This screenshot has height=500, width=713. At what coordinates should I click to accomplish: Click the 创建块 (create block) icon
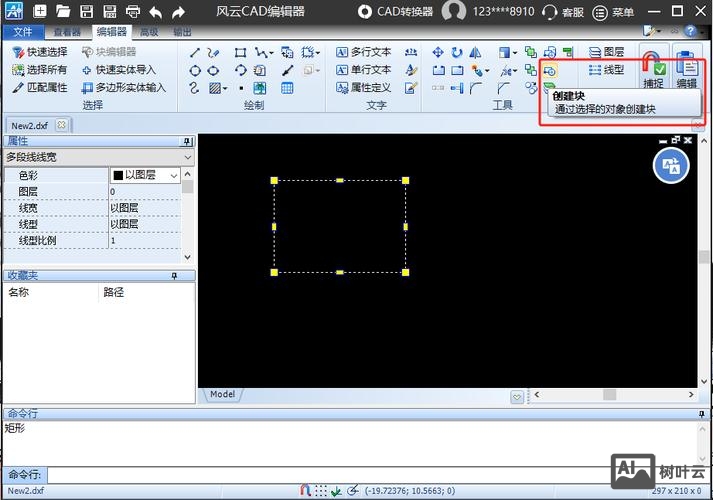[550, 71]
